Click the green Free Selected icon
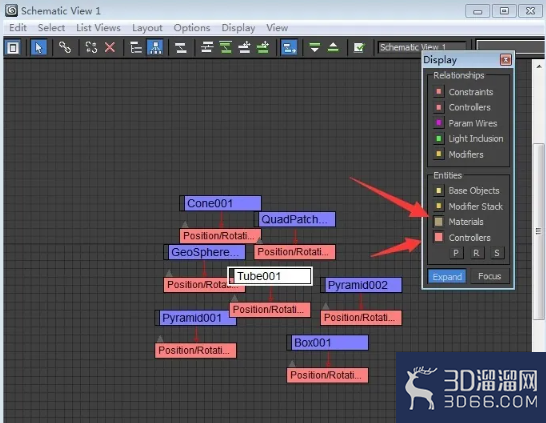 coord(263,48)
